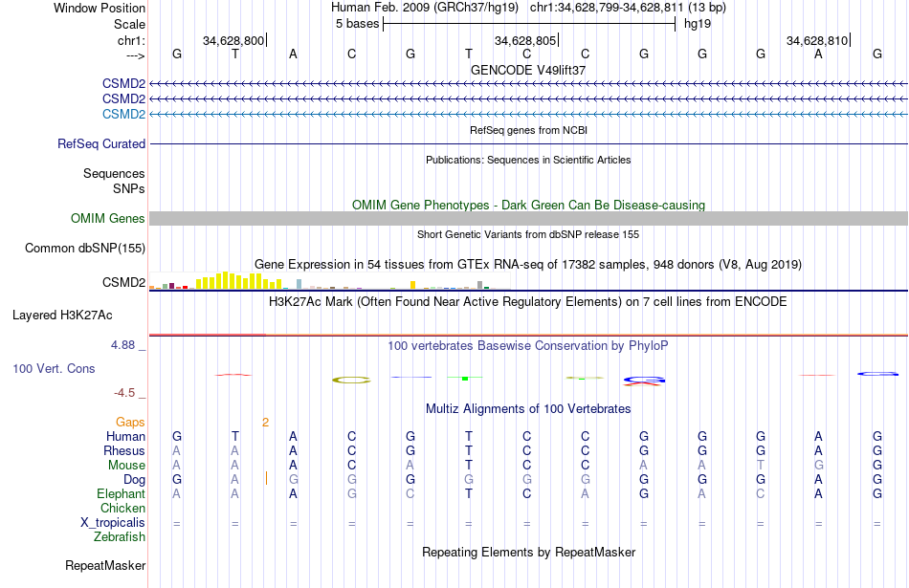Click the 34,628,810 ruler coordinate
Image resolution: width=909 pixels, height=588 pixels.
tap(817, 40)
